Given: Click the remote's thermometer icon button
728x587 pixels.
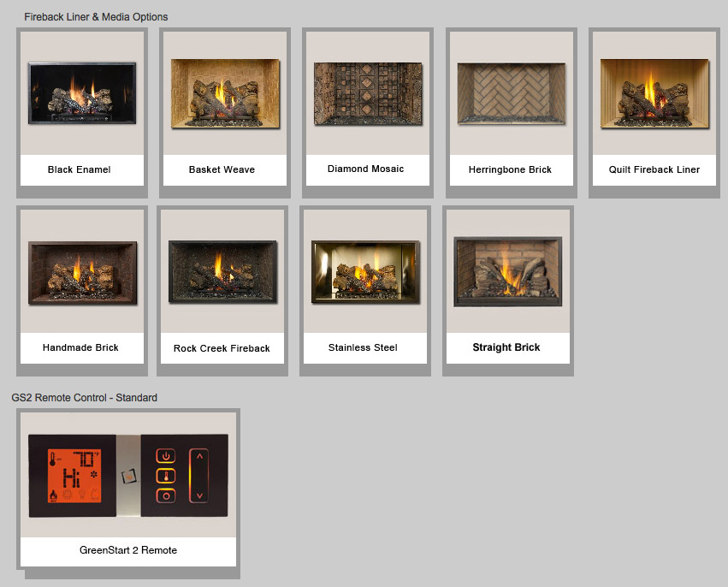Looking at the screenshot, I should coord(166,476).
